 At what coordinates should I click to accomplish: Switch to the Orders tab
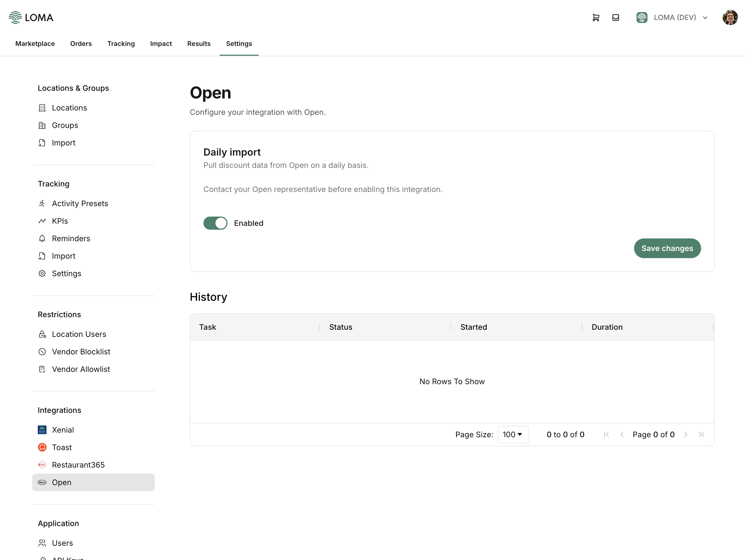pyautogui.click(x=81, y=43)
